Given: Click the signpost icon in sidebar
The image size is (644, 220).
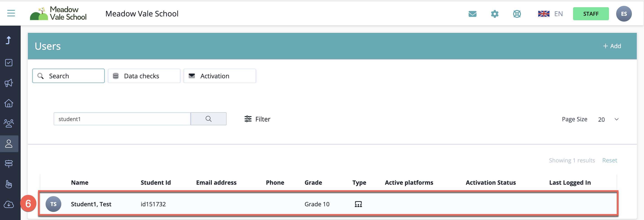Looking at the screenshot, I should 9,164.
